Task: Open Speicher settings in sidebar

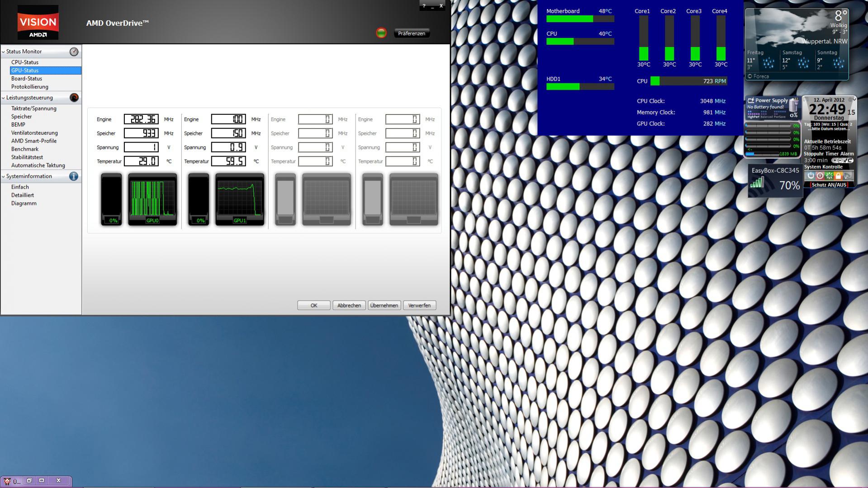Action: (x=22, y=117)
